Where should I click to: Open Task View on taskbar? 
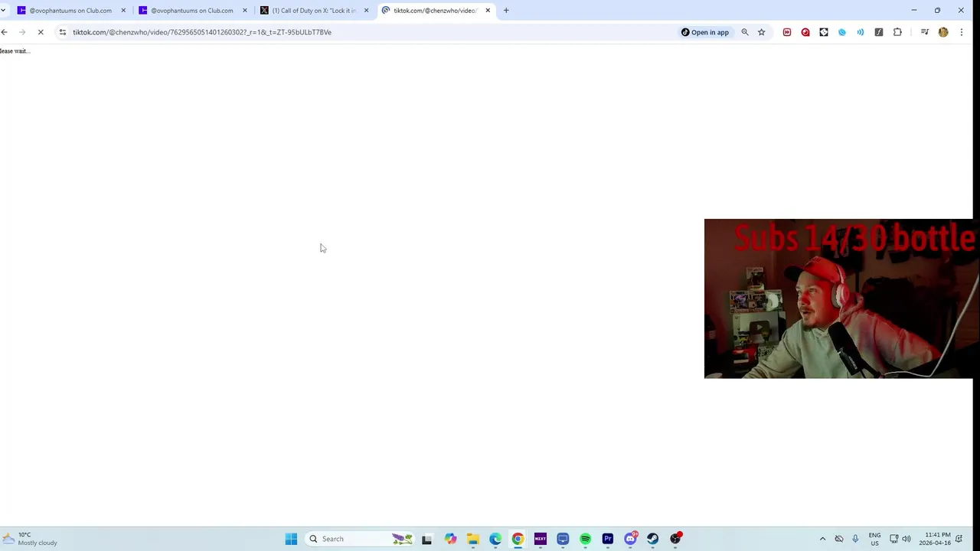click(427, 539)
